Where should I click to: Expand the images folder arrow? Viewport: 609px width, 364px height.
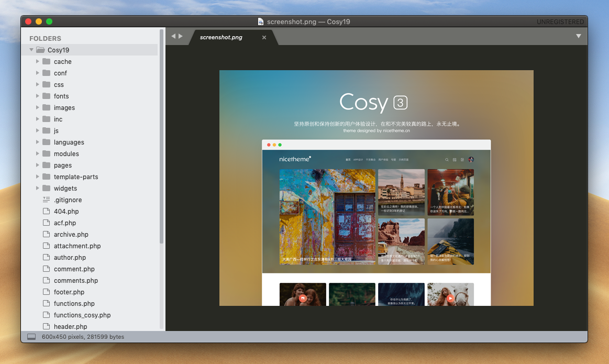[38, 107]
